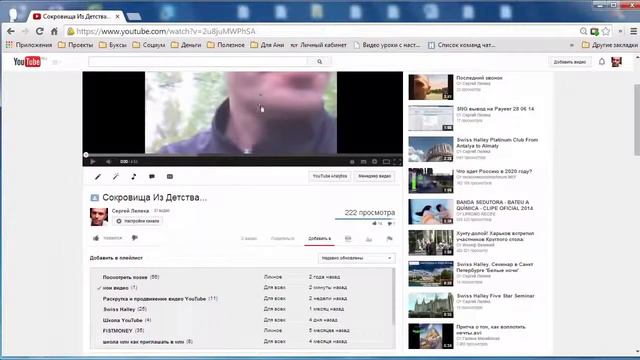Open the Для Ани bookmarks folder
This screenshot has width=640, height=360.
[267, 45]
